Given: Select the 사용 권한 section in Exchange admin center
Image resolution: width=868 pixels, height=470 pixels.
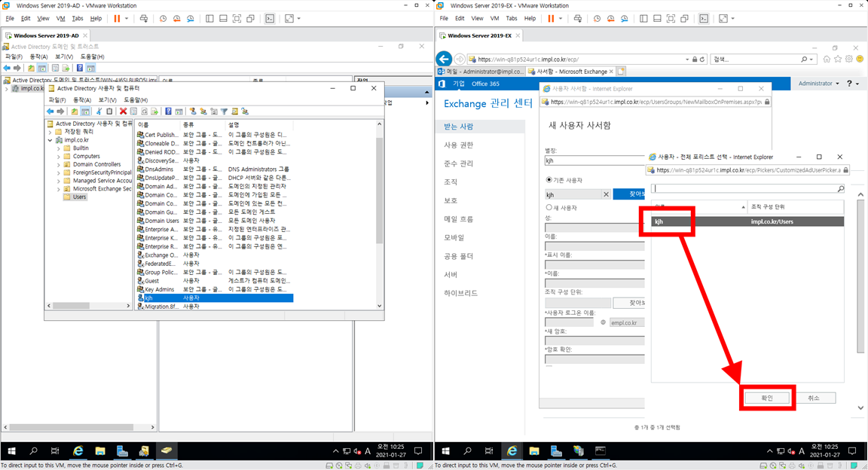Looking at the screenshot, I should pyautogui.click(x=458, y=145).
